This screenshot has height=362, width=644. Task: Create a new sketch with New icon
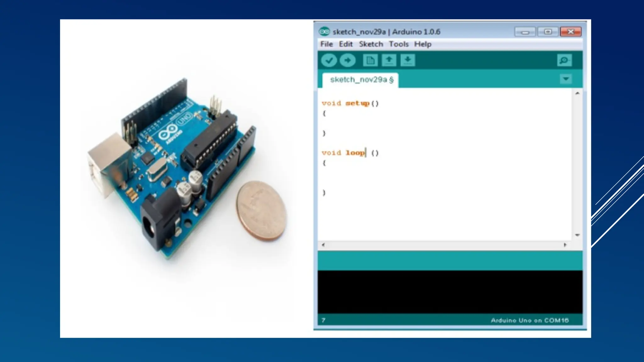point(370,60)
